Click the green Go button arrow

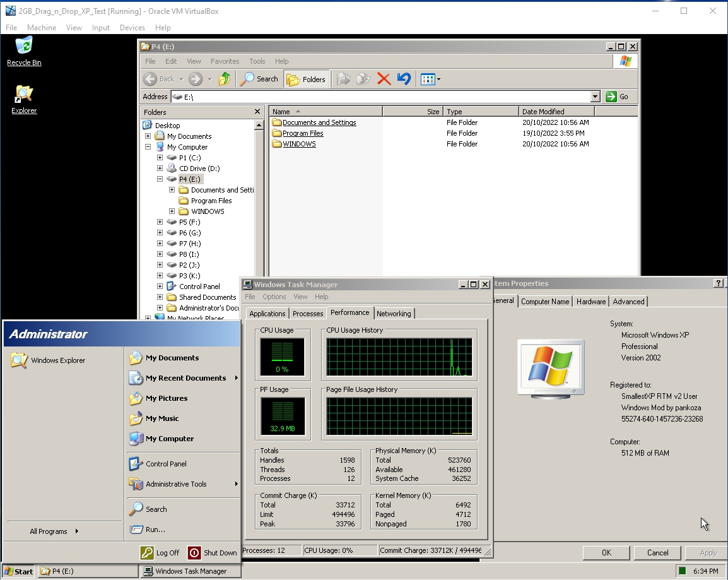coord(611,97)
